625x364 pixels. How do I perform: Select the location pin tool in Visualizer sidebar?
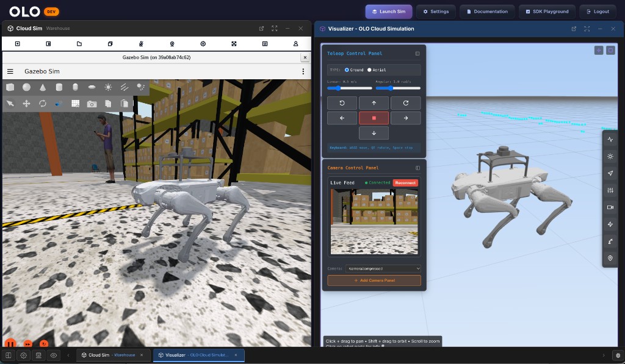click(610, 259)
